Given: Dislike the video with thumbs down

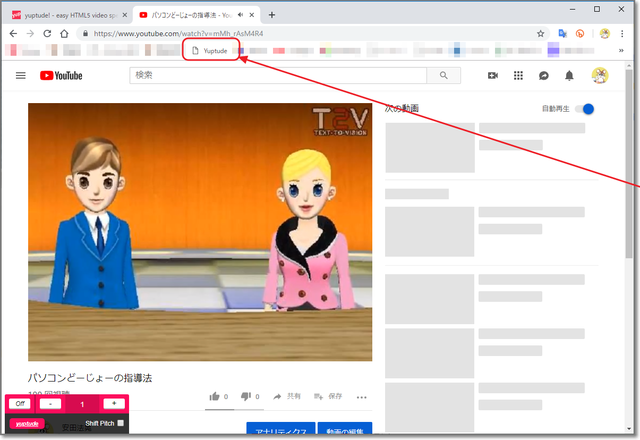Looking at the screenshot, I should pos(246,397).
